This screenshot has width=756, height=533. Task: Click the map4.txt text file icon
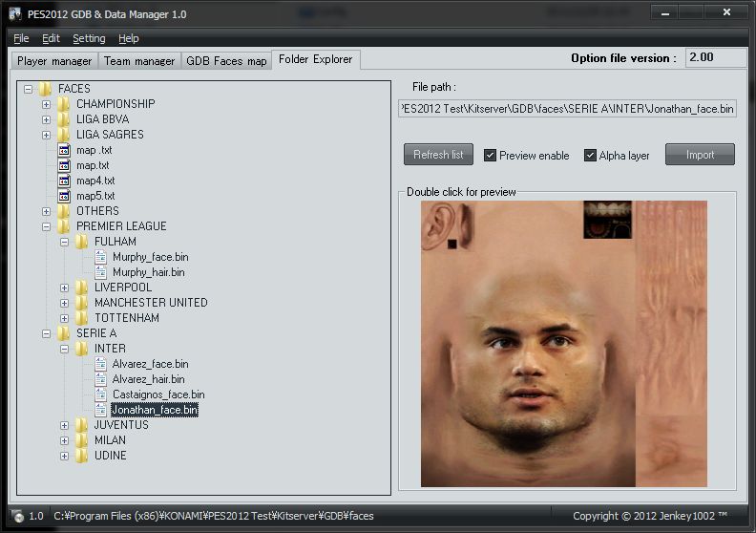tap(64, 181)
